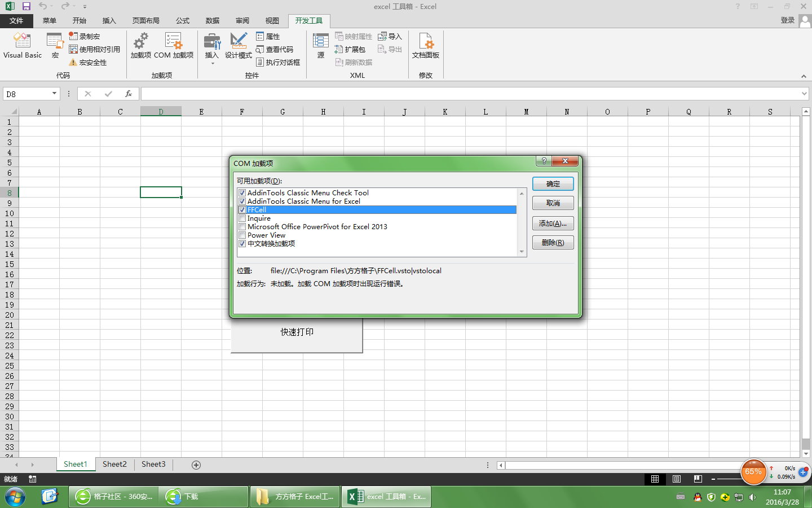Expand the Name Box dropdown
Viewport: 812px width, 508px height.
click(54, 94)
